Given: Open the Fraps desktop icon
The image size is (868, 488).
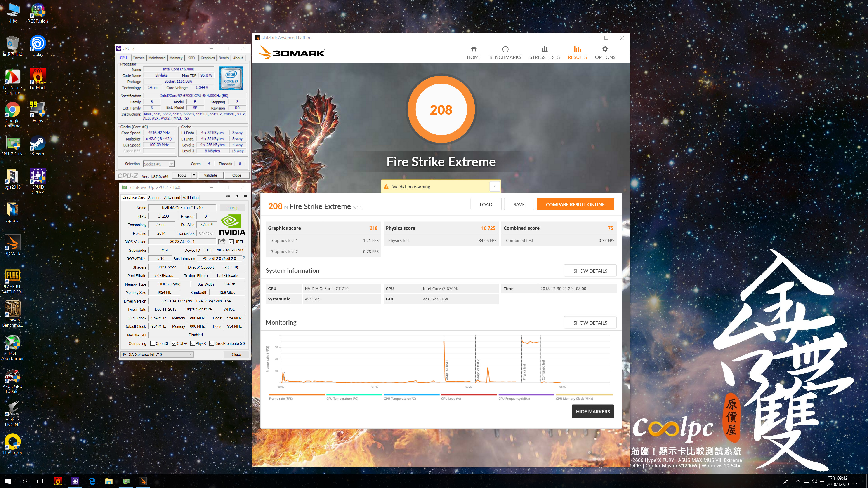Looking at the screenshot, I should (38, 112).
